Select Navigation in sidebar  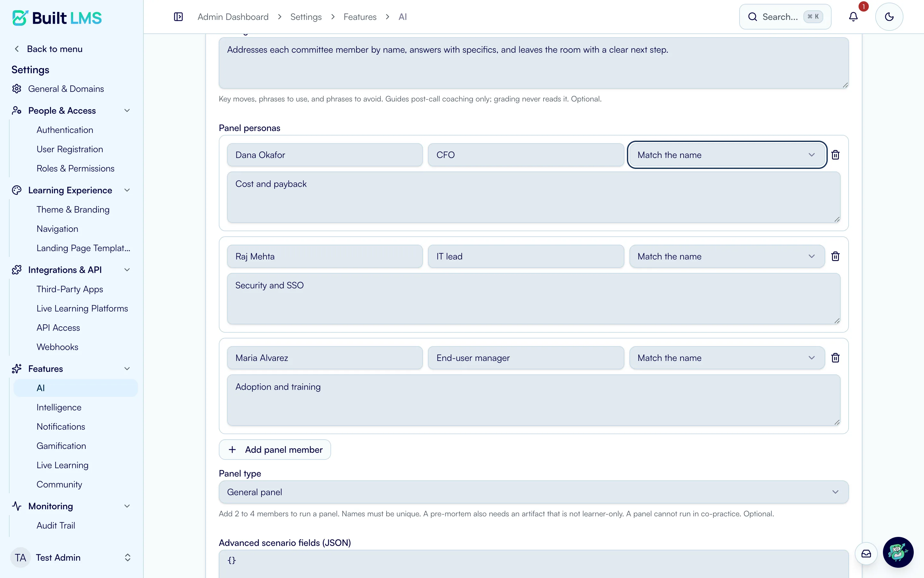point(57,229)
